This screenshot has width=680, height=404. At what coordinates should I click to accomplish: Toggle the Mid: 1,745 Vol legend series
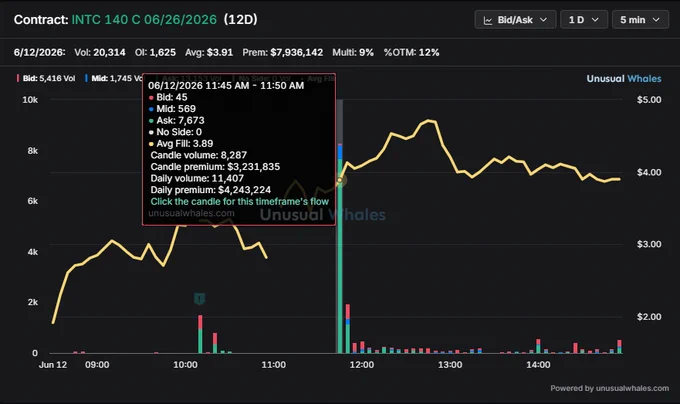pyautogui.click(x=114, y=78)
